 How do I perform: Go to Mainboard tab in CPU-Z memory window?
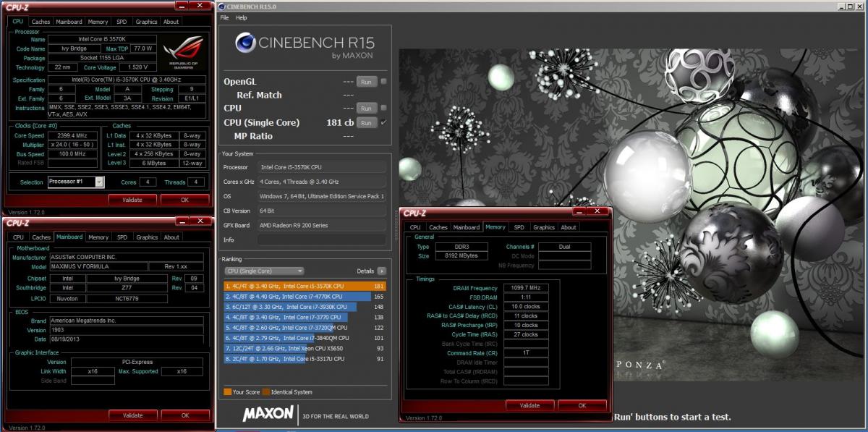click(x=467, y=227)
